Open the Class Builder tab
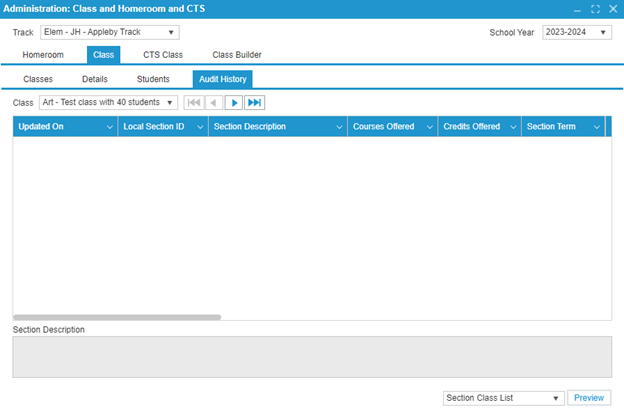The width and height of the screenshot is (624, 414). click(237, 55)
